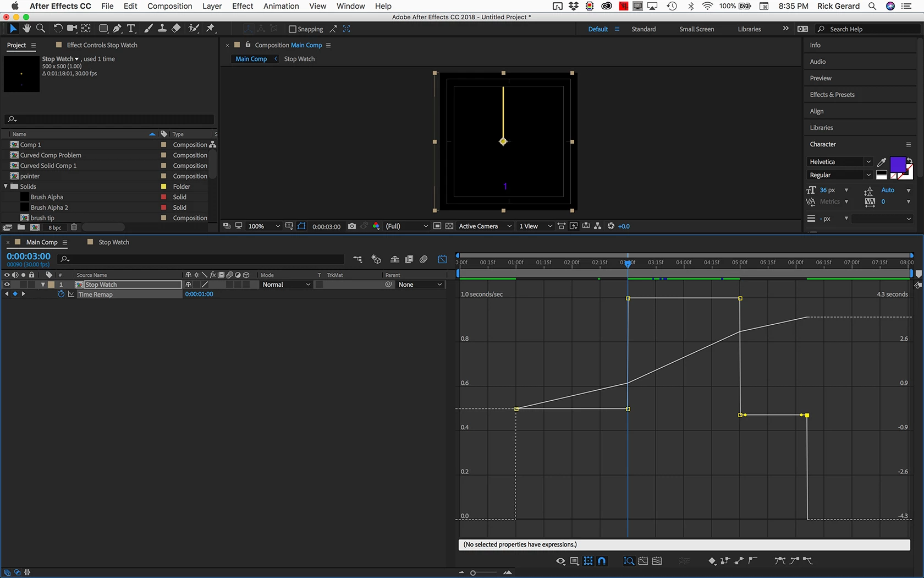Click the Convert keyframes to Linear icon
The height and width of the screenshot is (578, 924).
tap(739, 561)
